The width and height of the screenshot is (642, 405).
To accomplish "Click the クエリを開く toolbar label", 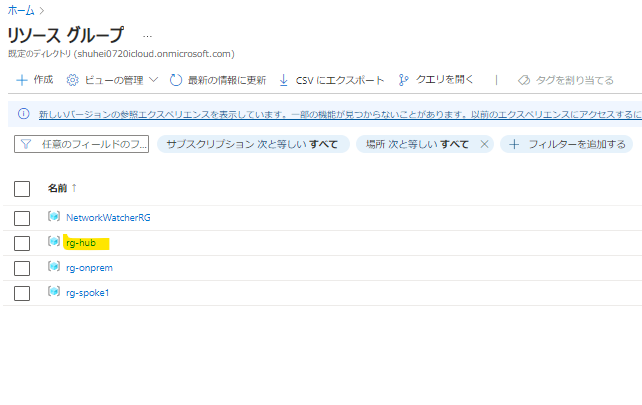I will pos(445,79).
